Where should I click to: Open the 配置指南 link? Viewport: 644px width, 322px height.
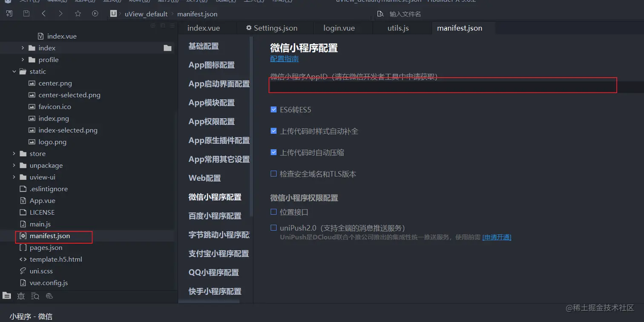[x=285, y=59]
